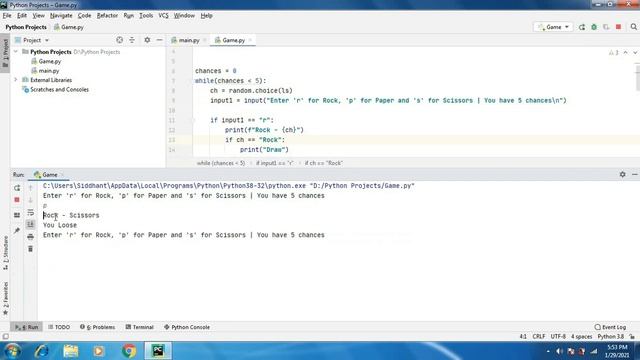Image resolution: width=640 pixels, height=360 pixels.
Task: Click the Run tool window button
Action: click(27, 327)
